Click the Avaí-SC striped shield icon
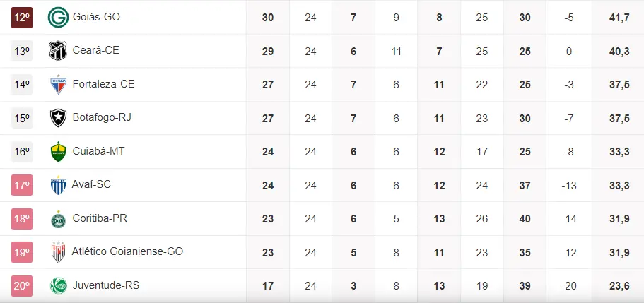This screenshot has width=644, height=303. click(57, 185)
